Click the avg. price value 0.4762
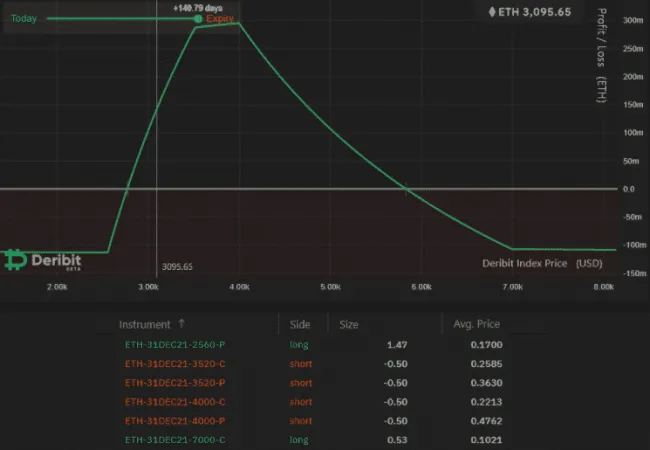This screenshot has height=450, width=650. (x=486, y=421)
